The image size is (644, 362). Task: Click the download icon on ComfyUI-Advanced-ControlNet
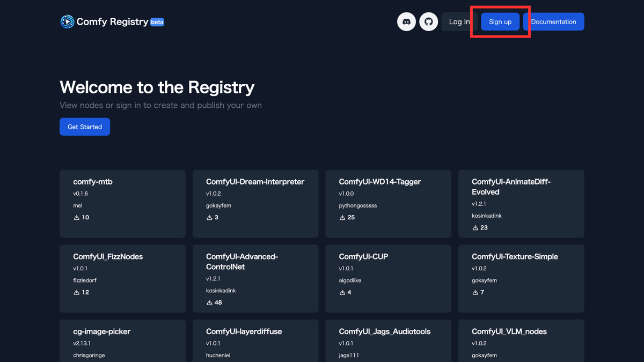point(208,302)
